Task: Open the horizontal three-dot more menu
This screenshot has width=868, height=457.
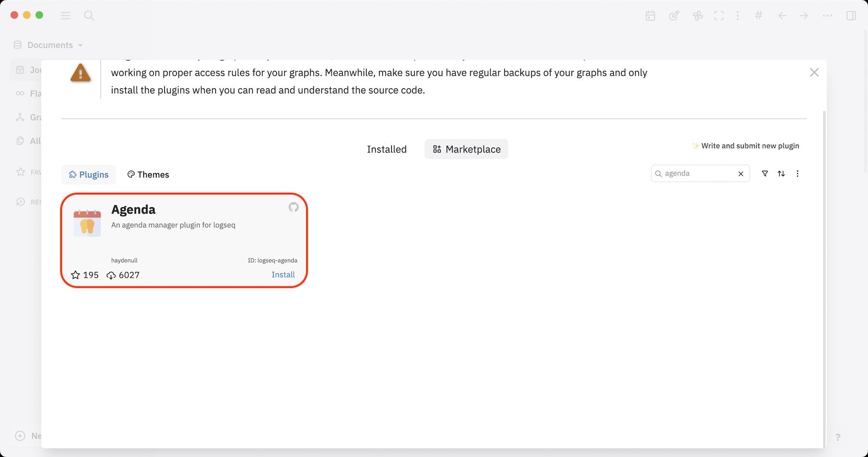Action: coord(827,16)
